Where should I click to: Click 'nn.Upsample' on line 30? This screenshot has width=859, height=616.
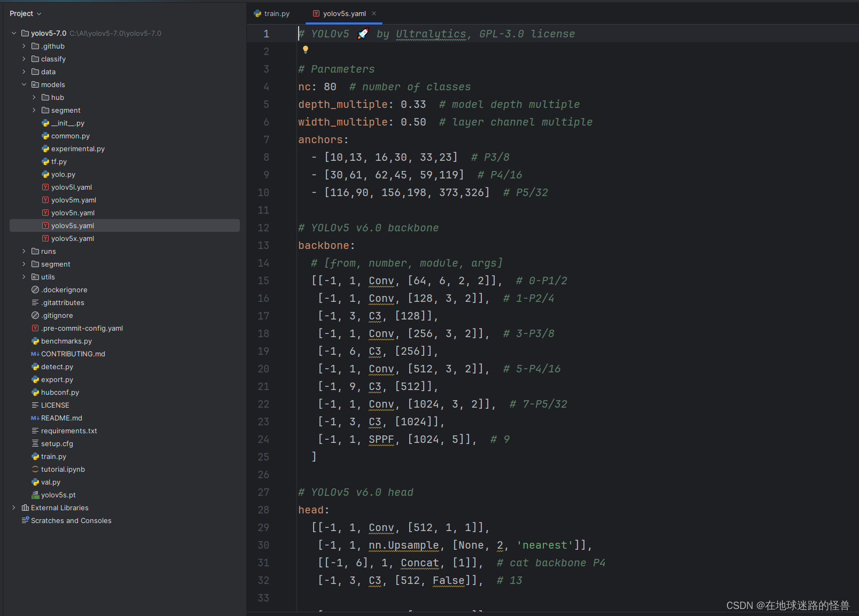[404, 545]
